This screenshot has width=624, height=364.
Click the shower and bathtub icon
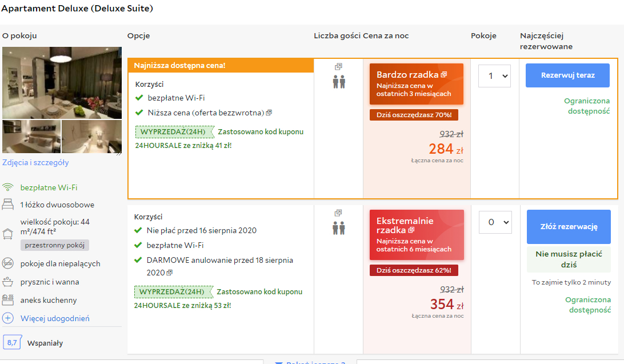tap(8, 282)
